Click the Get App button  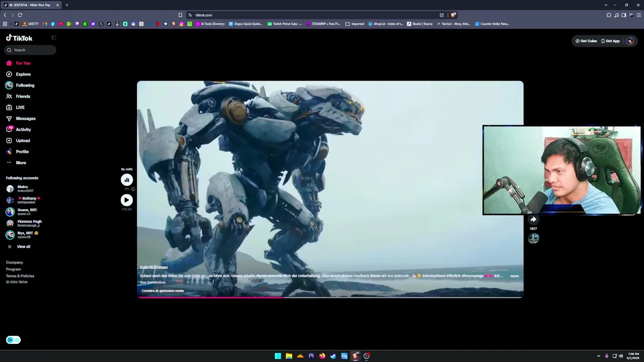611,41
